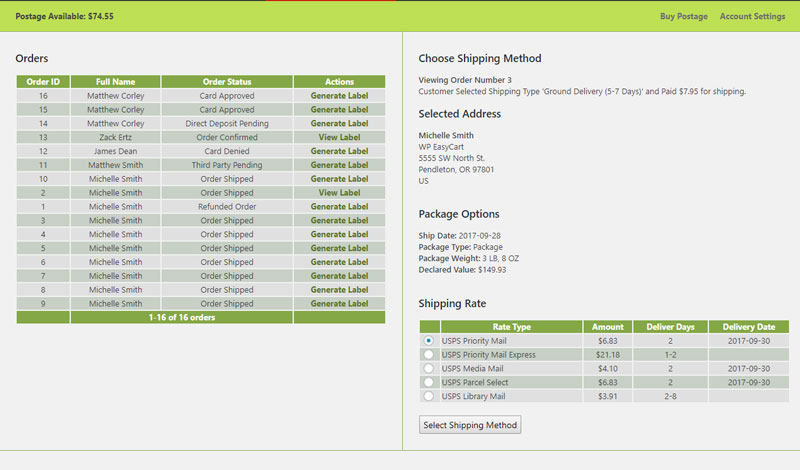
Task: Click the Deliver Days column header
Action: click(x=670, y=327)
